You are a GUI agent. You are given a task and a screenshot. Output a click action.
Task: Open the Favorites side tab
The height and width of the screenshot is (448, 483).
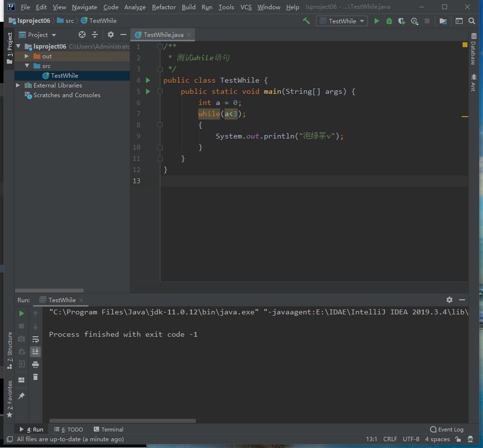10,399
